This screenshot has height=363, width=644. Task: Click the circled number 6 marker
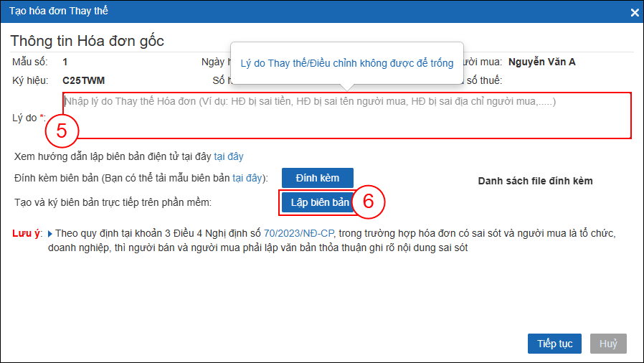tap(369, 202)
